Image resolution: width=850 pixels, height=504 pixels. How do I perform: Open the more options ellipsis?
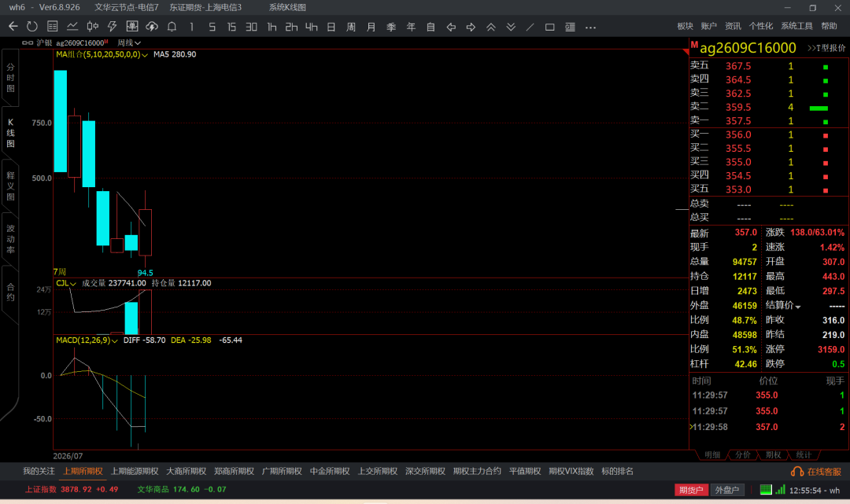(590, 27)
